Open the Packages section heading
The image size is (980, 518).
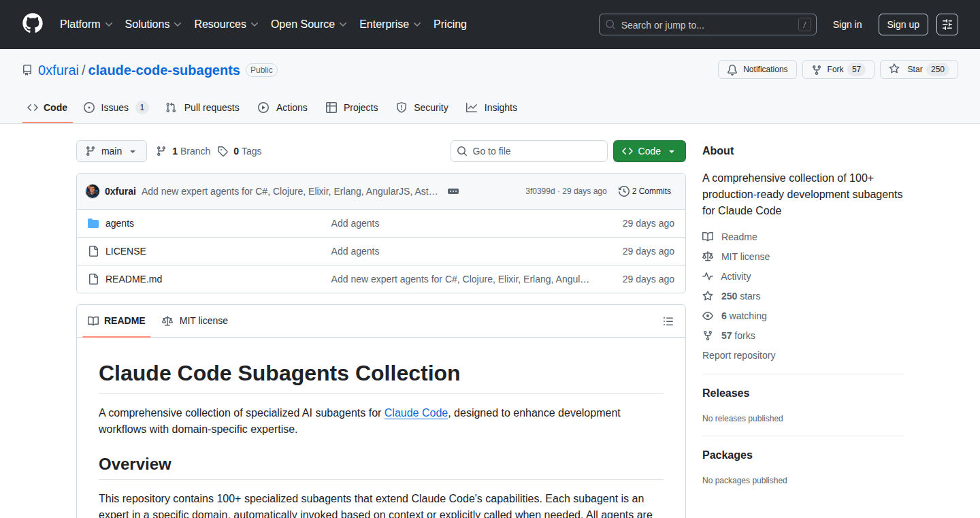coord(728,455)
